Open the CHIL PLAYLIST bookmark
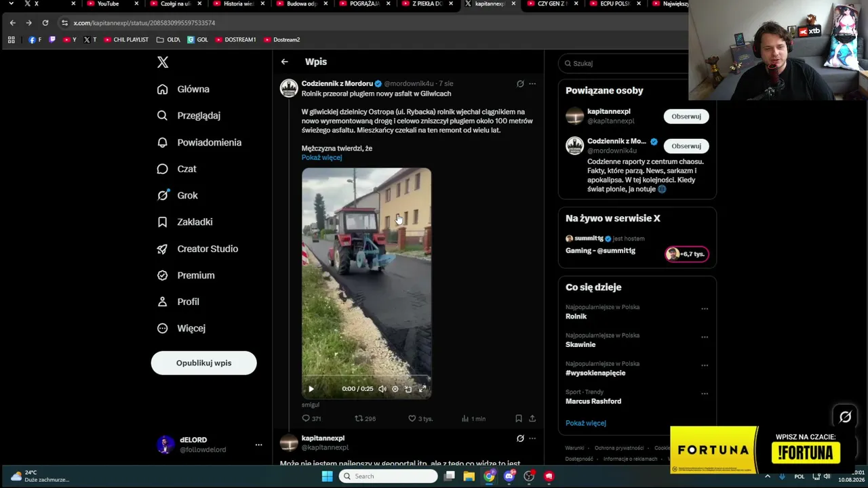 pyautogui.click(x=126, y=40)
